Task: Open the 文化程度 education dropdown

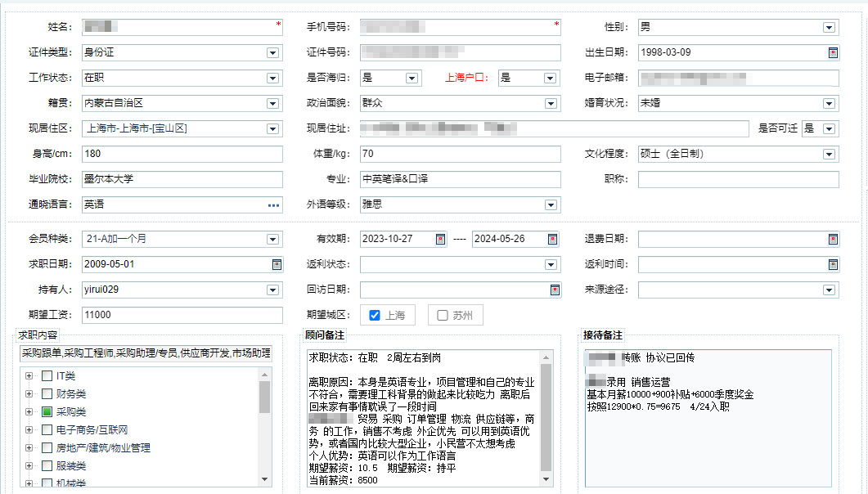Action: point(829,155)
